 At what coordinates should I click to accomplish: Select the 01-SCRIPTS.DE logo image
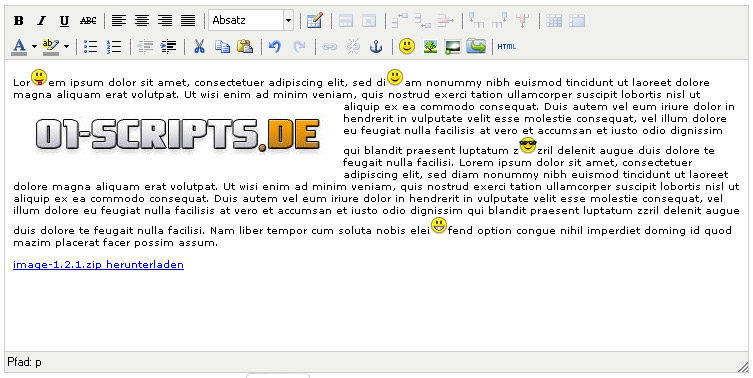tap(178, 135)
